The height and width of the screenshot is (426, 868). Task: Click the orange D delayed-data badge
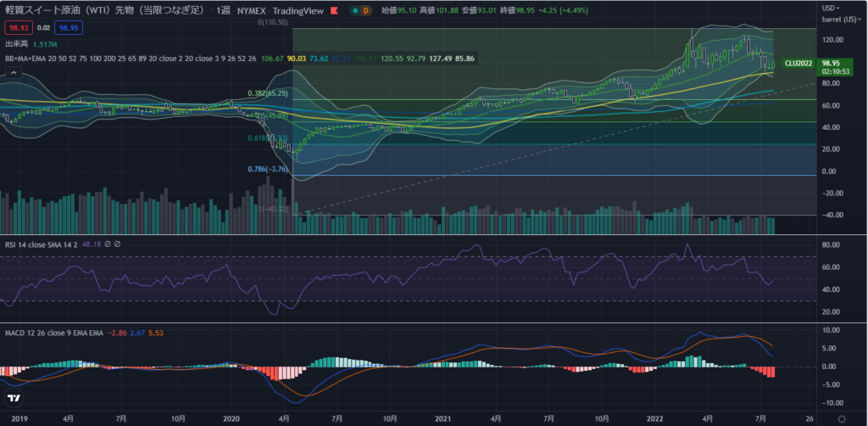366,11
